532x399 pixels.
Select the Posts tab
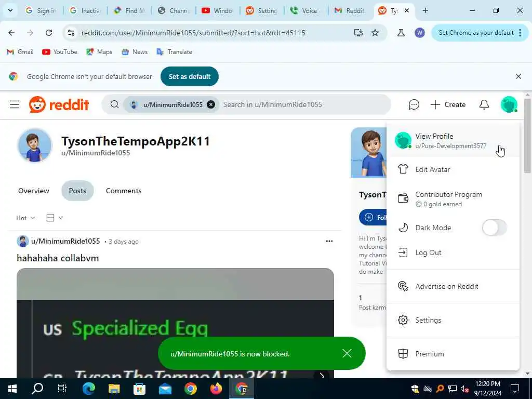[x=77, y=191]
